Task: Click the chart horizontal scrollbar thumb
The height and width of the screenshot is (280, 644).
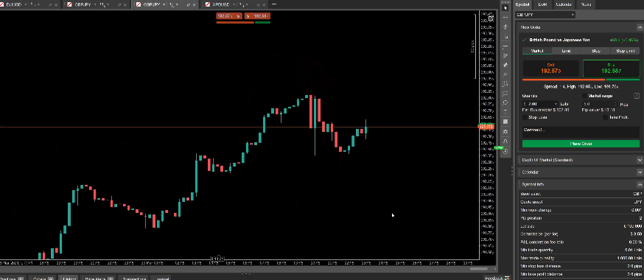Action: [478, 269]
